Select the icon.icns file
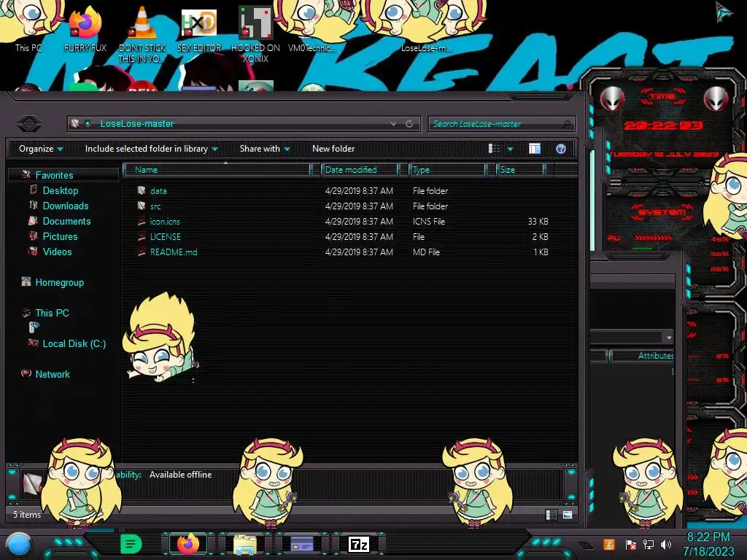 point(165,222)
